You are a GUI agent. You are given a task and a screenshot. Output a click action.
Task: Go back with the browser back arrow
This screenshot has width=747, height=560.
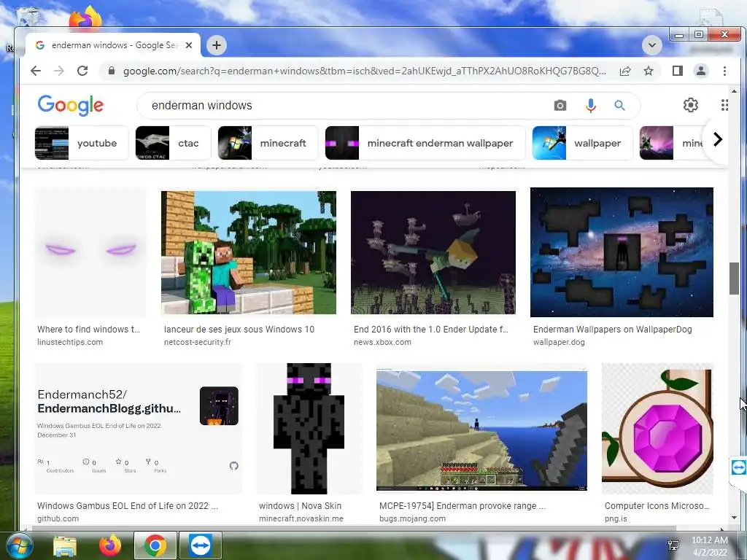tap(36, 71)
